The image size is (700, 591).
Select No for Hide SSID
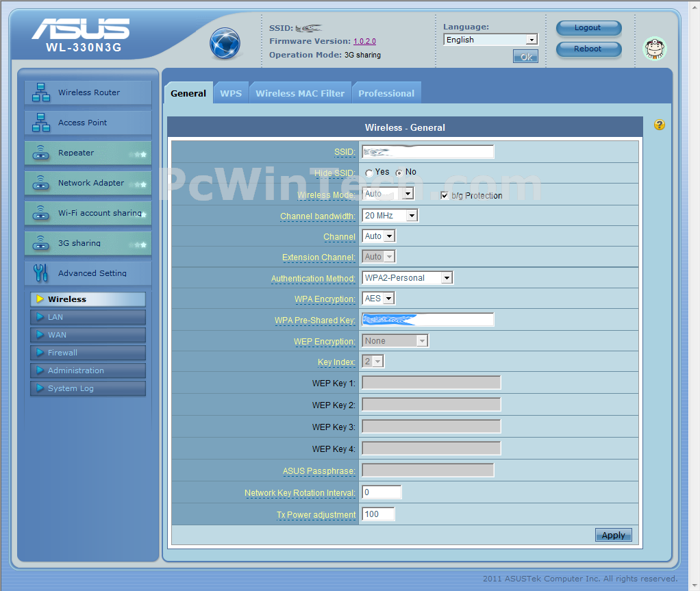point(399,173)
